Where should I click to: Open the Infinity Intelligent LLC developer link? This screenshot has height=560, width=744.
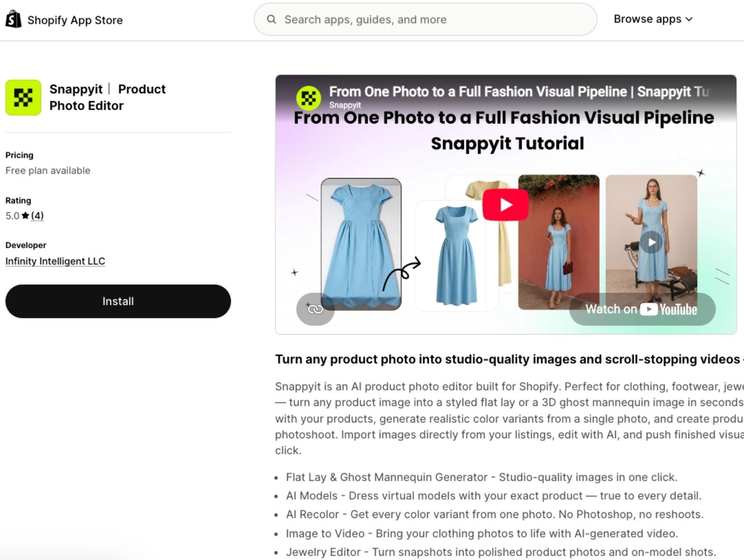pos(55,261)
